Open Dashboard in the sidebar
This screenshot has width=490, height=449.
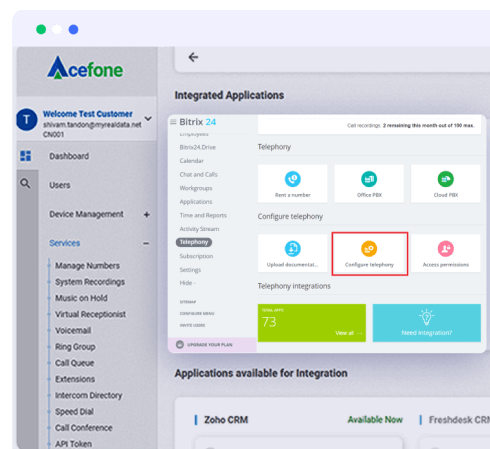pos(69,156)
